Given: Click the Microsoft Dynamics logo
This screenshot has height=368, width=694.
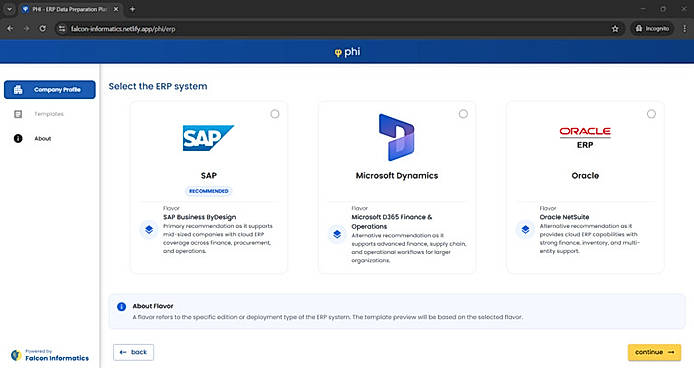Looking at the screenshot, I should tap(397, 137).
